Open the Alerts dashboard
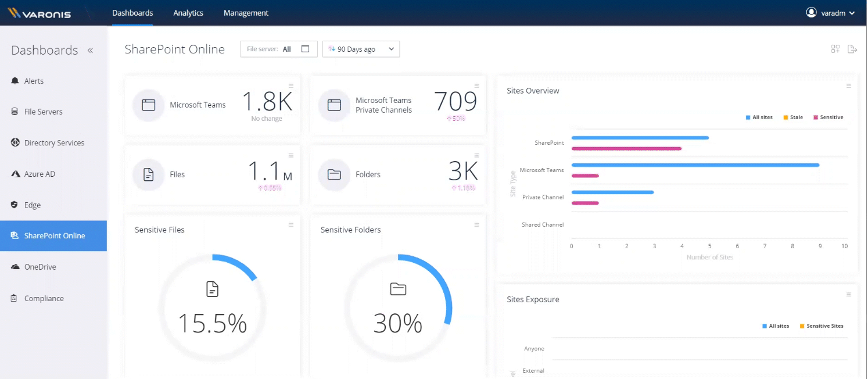 coord(35,81)
